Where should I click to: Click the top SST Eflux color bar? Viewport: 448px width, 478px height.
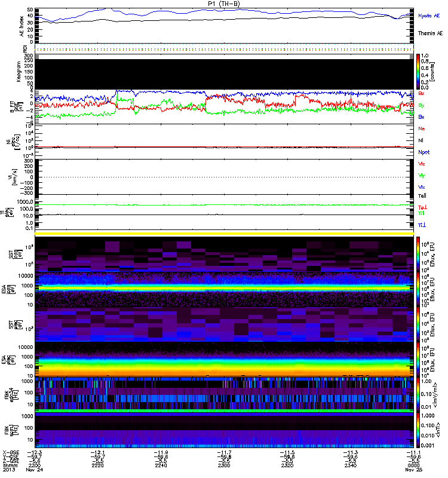click(x=418, y=253)
